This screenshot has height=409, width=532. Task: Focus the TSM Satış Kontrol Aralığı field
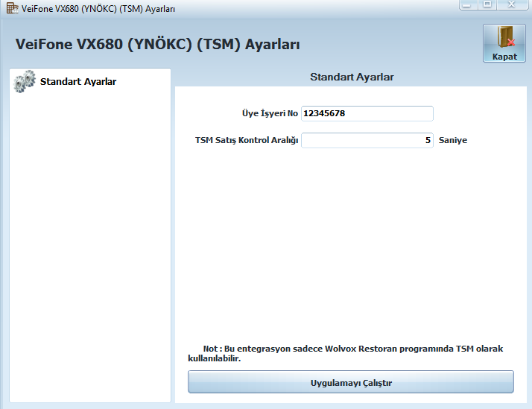tap(367, 140)
